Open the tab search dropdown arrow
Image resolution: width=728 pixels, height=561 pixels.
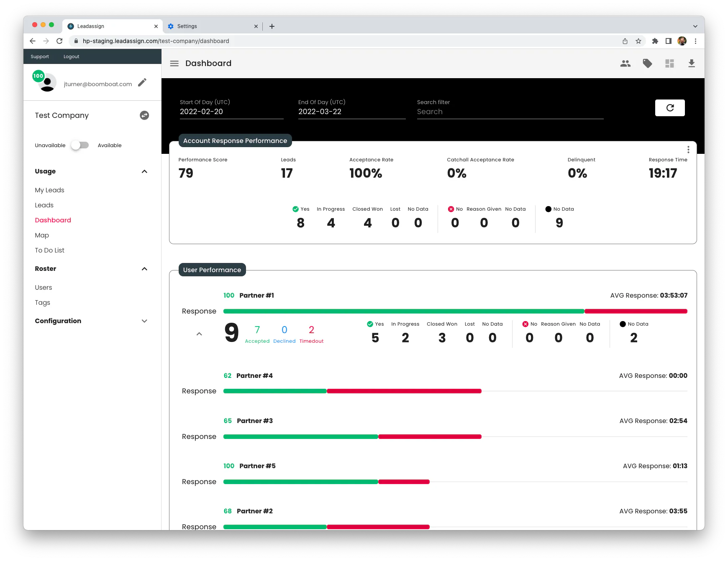695,26
